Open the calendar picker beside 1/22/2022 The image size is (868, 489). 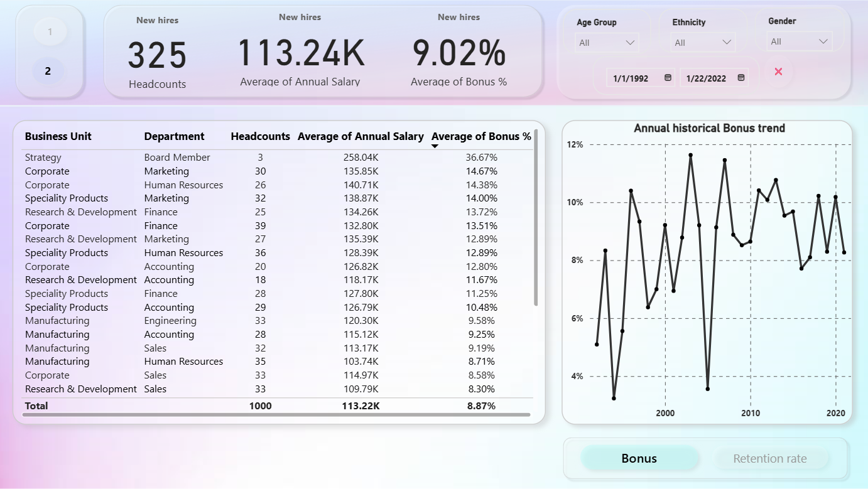pos(741,78)
